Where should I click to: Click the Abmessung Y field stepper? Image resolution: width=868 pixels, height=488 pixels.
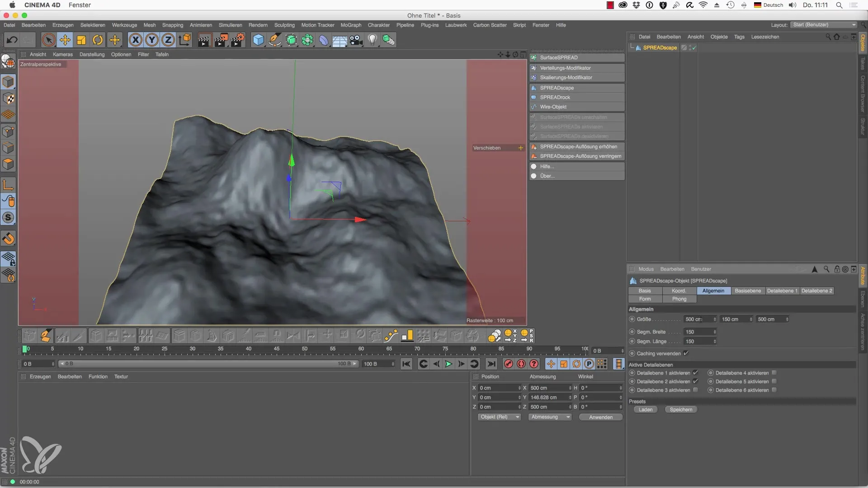coord(570,397)
